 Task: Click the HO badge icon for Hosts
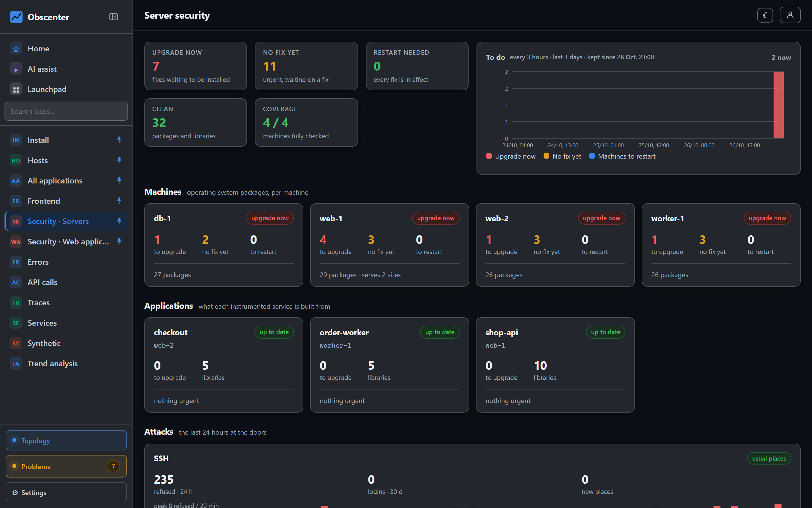point(16,161)
